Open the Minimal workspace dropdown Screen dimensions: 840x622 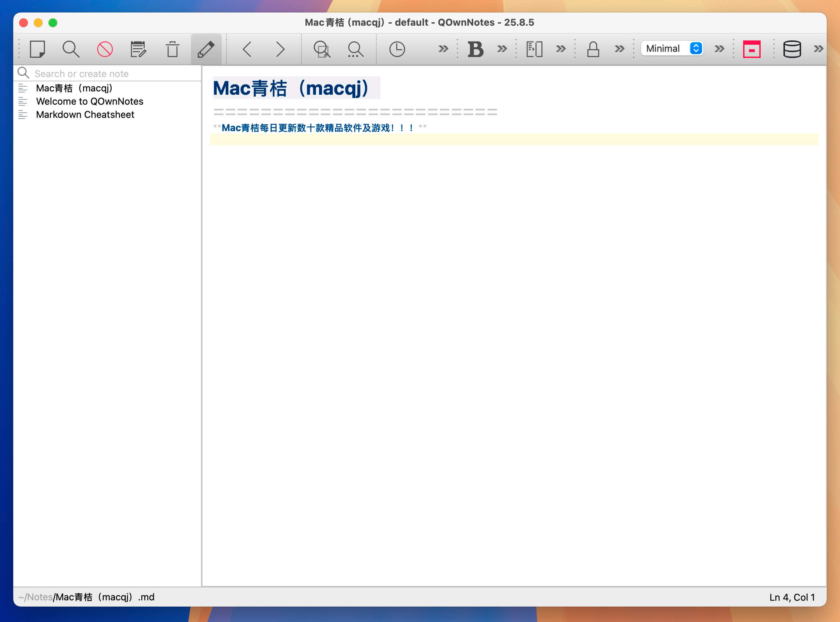coord(672,48)
